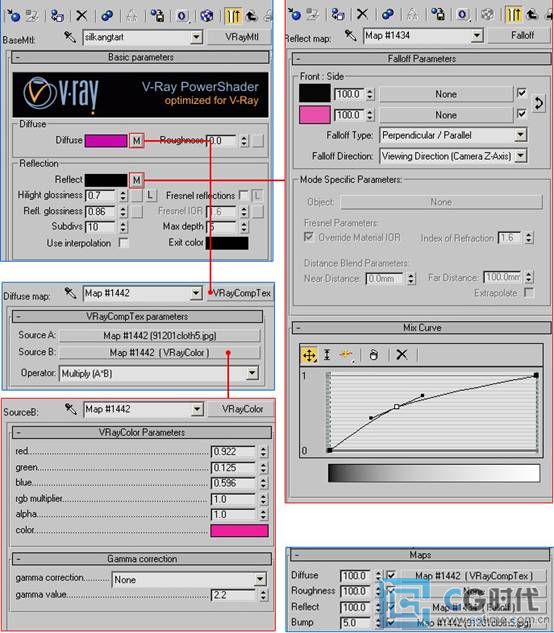
Task: Click VRayCompTex map type button
Action: coord(240,293)
